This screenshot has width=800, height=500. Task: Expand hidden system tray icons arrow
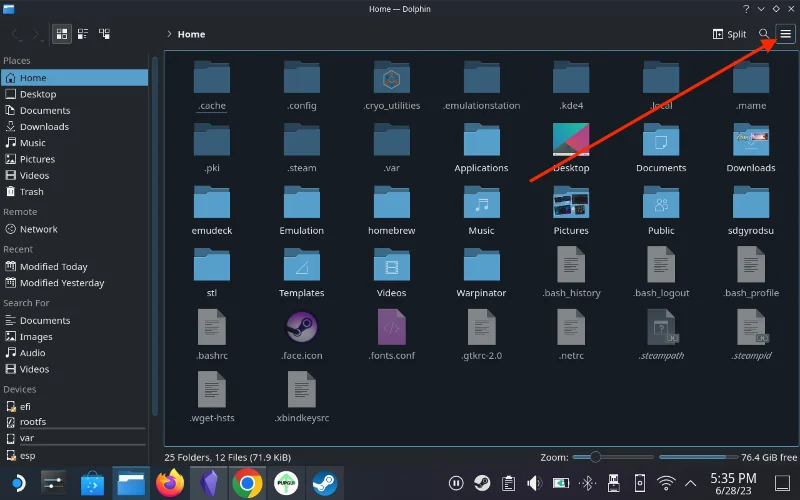coord(690,483)
